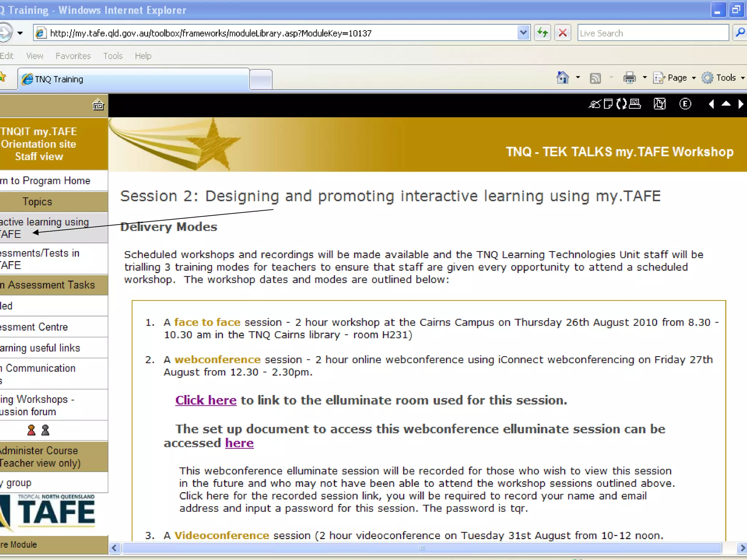Screen dimensions: 747x560
Task: Expand the Print options dropdown arrow
Action: pyautogui.click(x=645, y=78)
